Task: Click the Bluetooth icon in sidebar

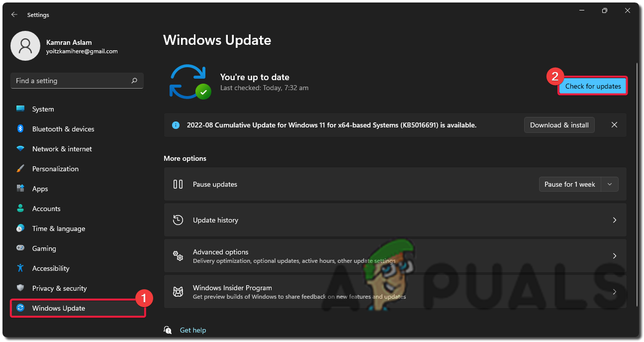Action: pos(20,129)
